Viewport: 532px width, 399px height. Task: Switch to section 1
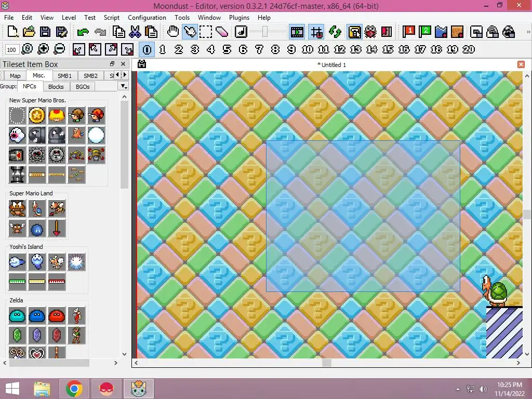click(x=163, y=49)
